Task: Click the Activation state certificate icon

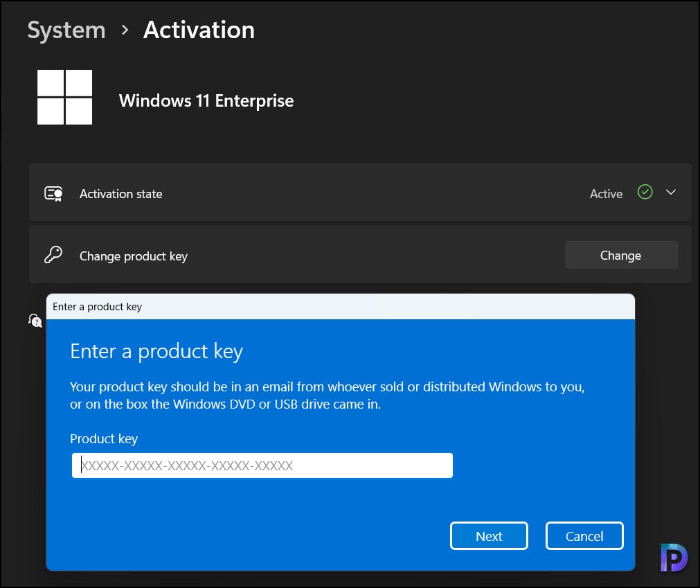Action: (x=53, y=194)
